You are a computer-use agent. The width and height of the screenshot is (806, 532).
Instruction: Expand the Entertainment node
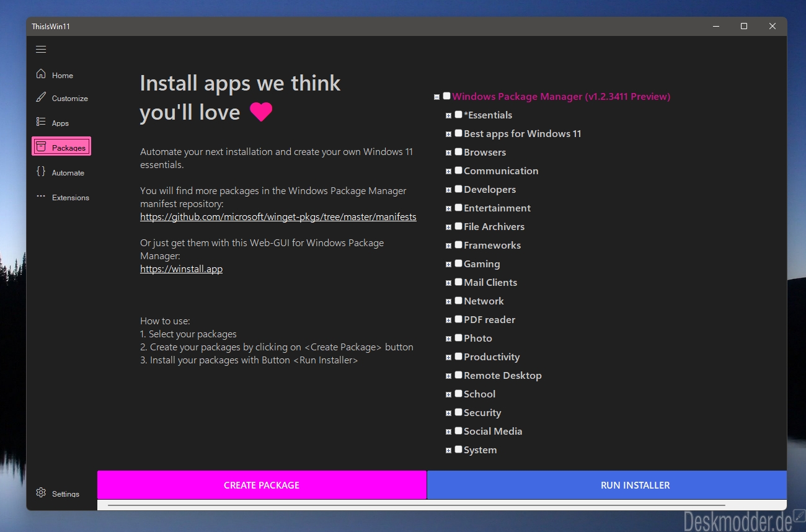448,208
